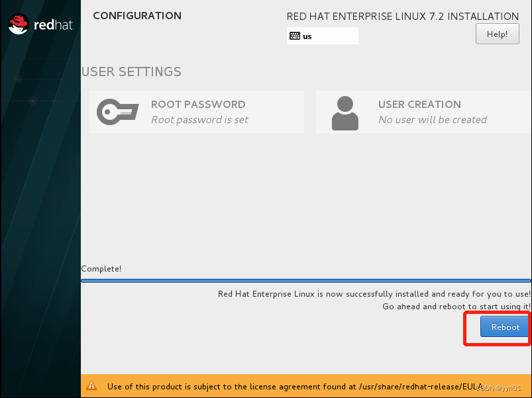Click the blue installation progress bar
The image size is (532, 398).
[306, 279]
